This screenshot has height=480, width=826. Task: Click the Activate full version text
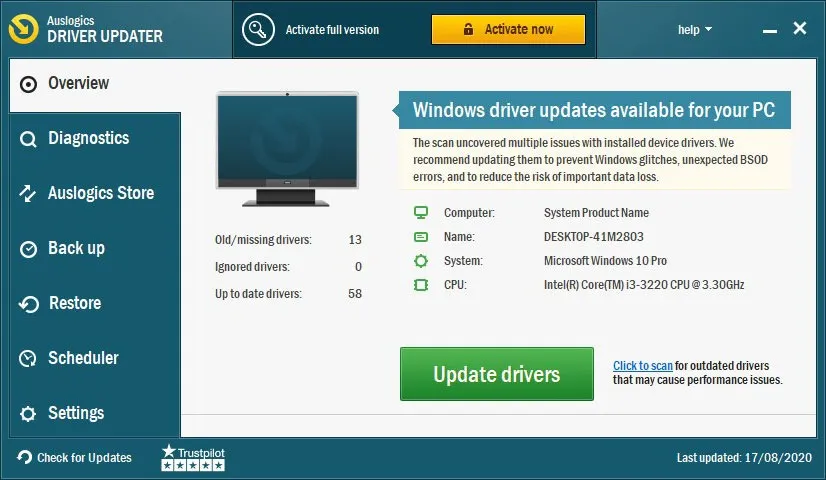point(332,30)
